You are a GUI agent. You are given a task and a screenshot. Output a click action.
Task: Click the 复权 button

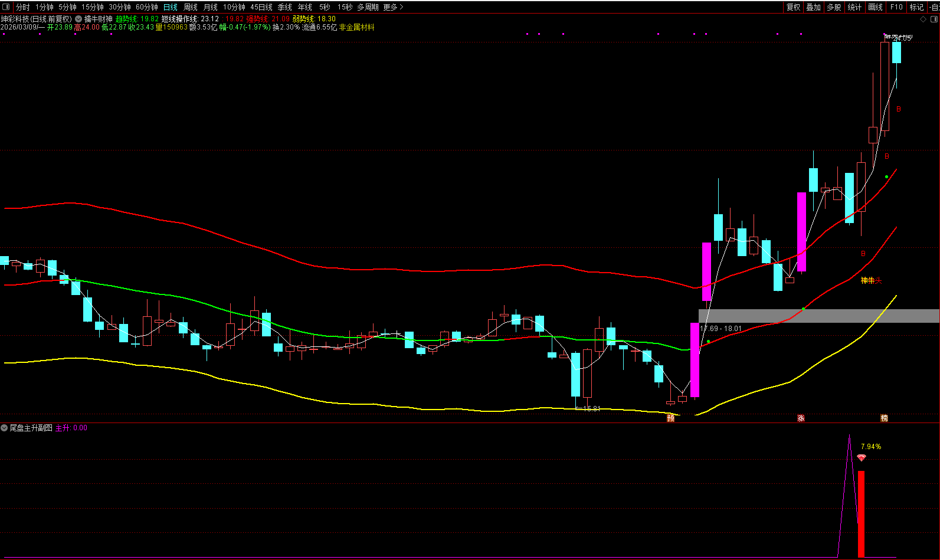[794, 7]
